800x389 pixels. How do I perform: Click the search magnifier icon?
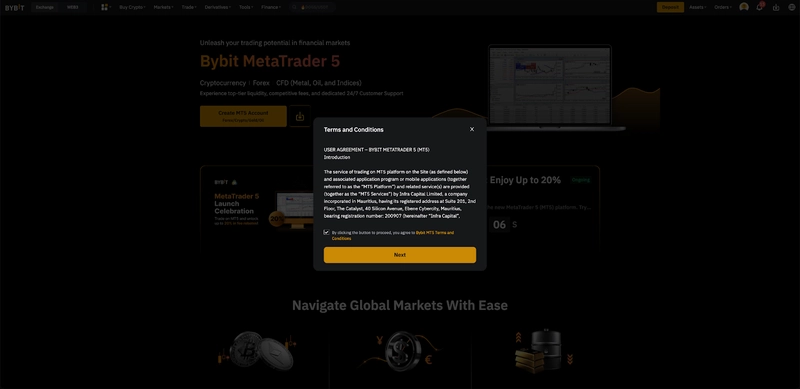coord(294,7)
